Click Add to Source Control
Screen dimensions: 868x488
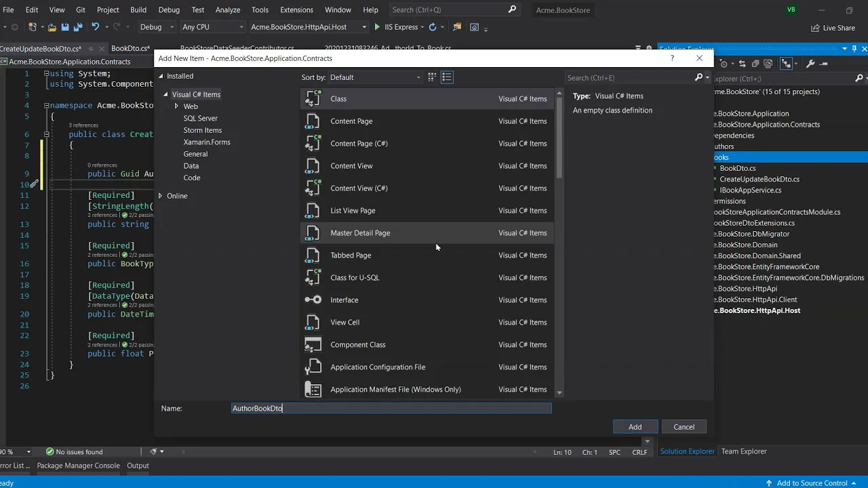812,483
